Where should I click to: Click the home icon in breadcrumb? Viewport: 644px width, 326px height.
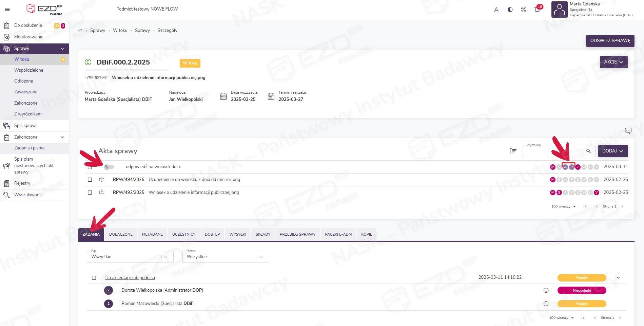(80, 31)
